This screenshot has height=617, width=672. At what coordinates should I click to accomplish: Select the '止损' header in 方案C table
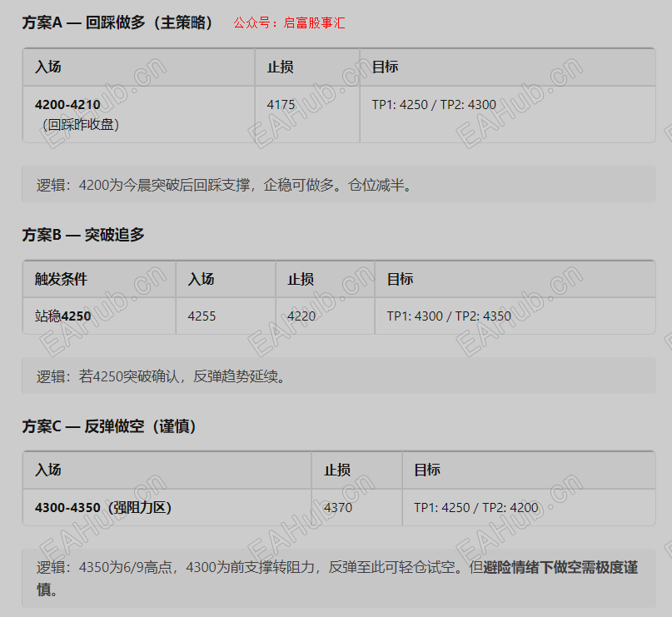(x=337, y=470)
